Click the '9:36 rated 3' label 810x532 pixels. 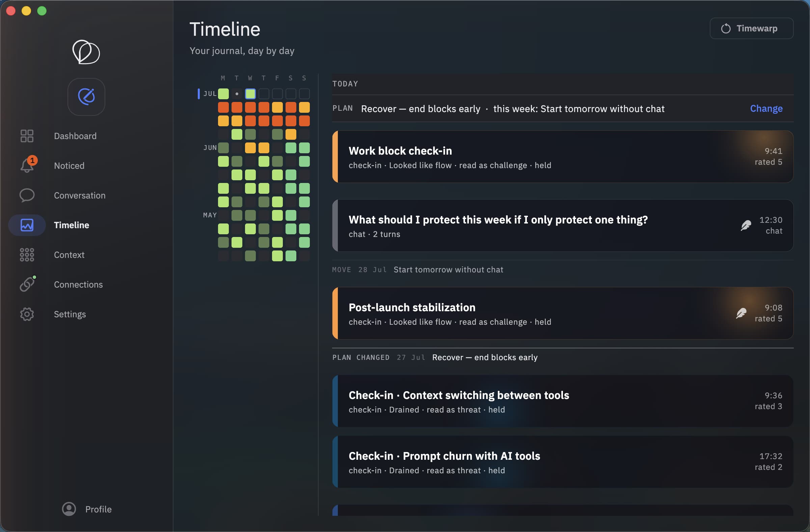point(768,401)
